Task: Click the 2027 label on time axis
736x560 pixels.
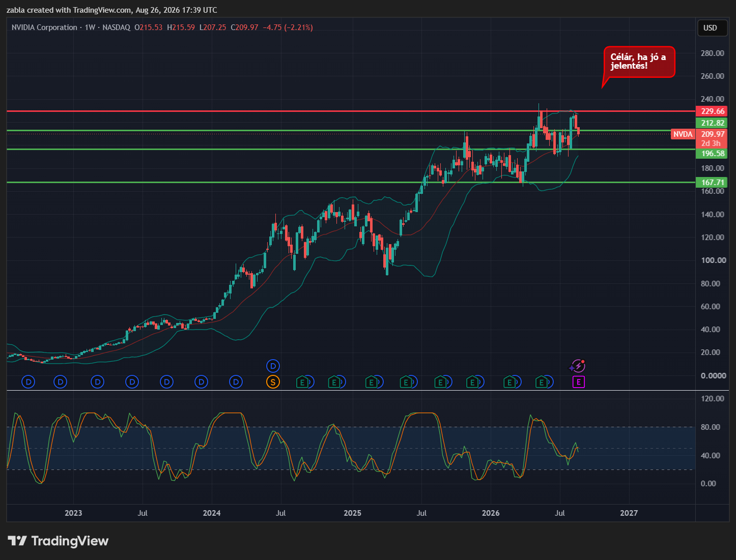Action: point(629,513)
